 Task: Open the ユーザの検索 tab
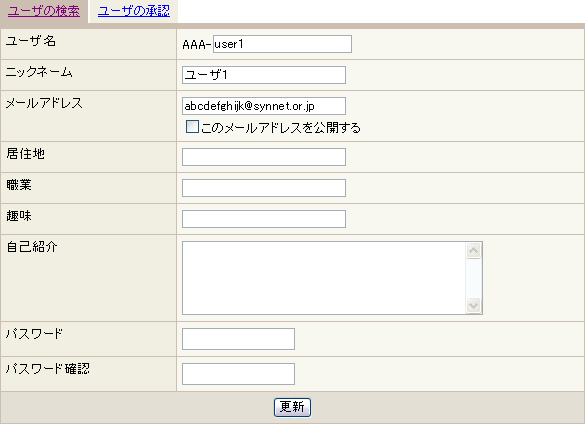[44, 11]
